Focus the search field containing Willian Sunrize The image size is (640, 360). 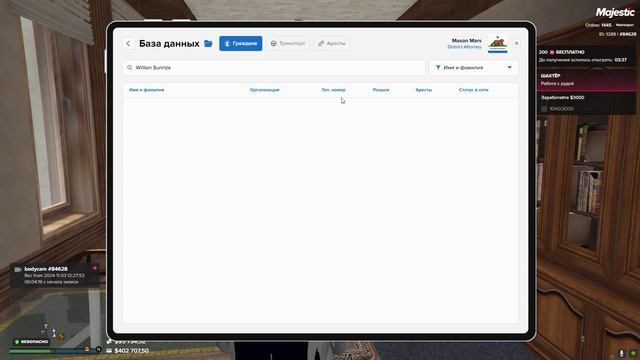tap(274, 68)
